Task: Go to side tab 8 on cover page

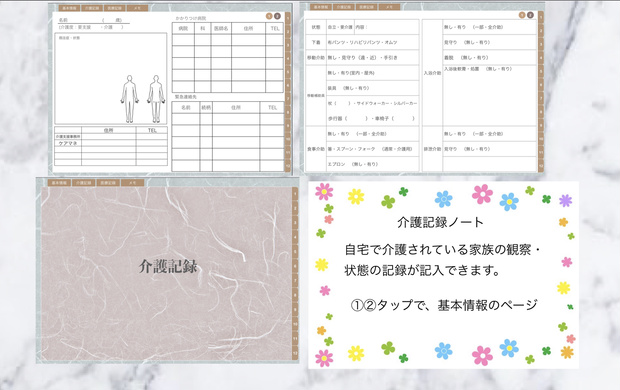Action: [x=295, y=295]
